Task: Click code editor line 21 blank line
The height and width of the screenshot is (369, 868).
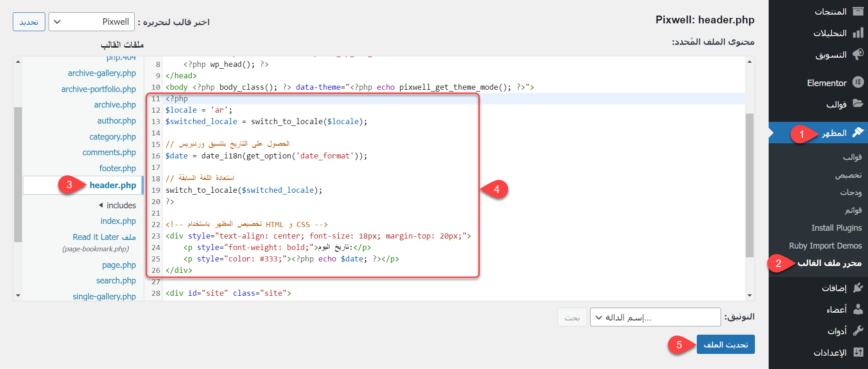Action: (x=320, y=213)
